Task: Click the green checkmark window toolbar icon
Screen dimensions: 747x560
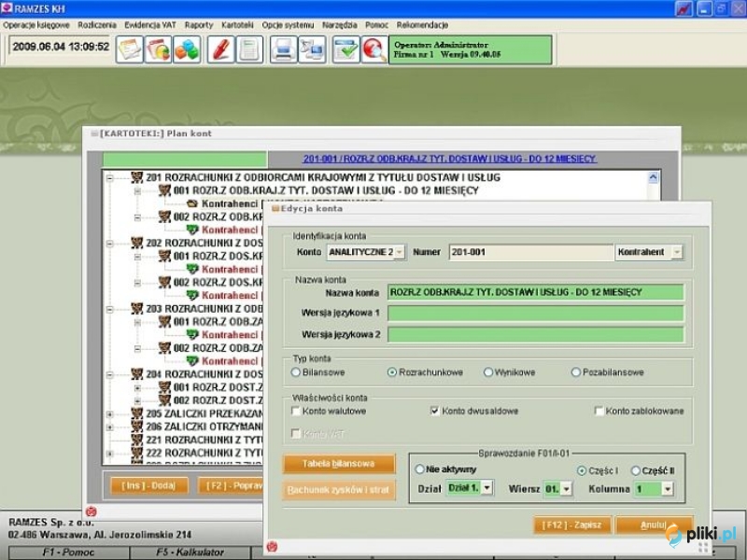Action: tap(345, 49)
